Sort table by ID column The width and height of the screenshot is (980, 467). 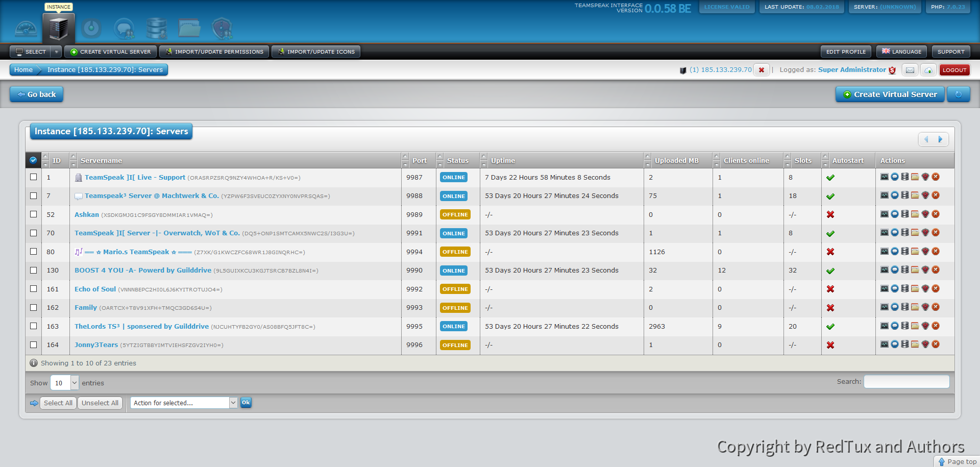pyautogui.click(x=56, y=160)
